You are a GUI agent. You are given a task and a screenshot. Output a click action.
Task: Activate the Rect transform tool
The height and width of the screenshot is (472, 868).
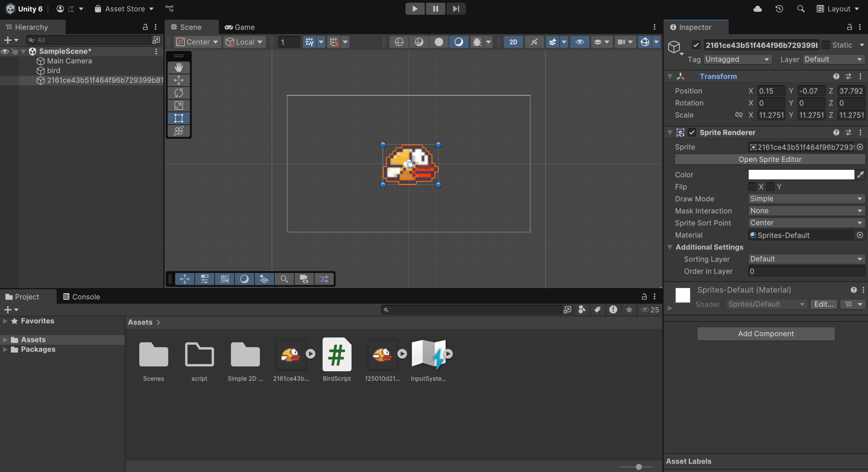click(179, 118)
